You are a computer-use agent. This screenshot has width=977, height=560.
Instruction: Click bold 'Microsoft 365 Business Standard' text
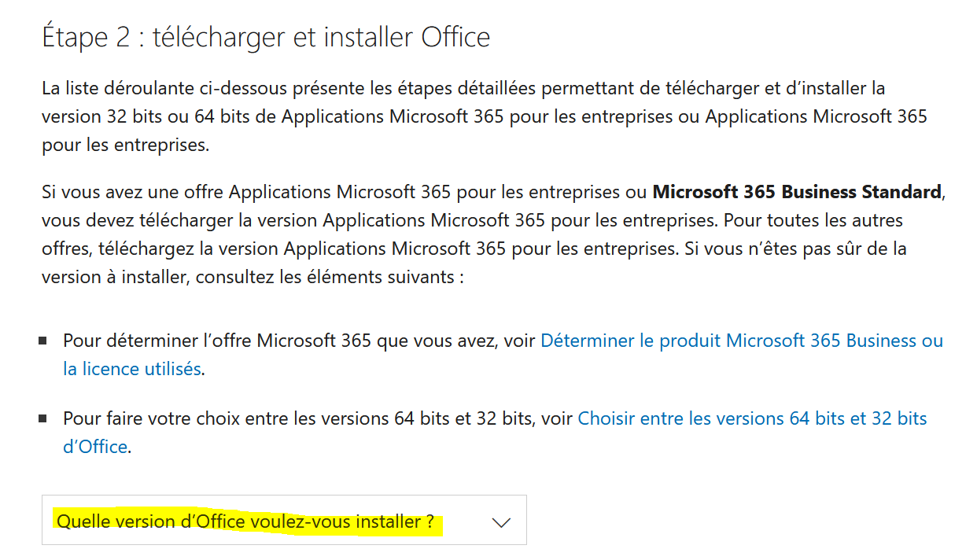click(797, 192)
